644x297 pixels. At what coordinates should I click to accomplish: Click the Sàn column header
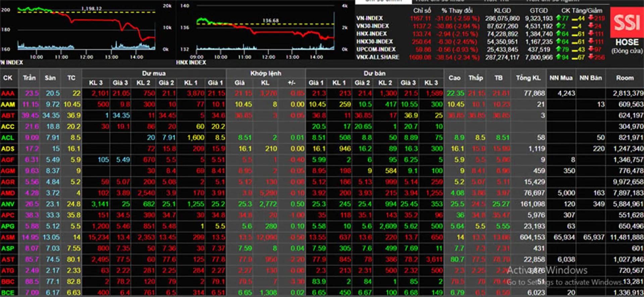[50, 78]
